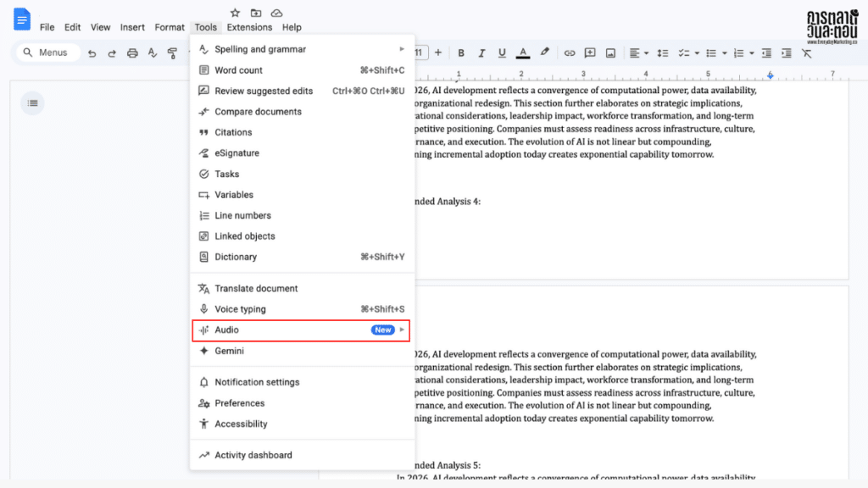Screen dimensions: 868x488
Task: Click the Google Docs home icon
Action: pyautogui.click(x=21, y=19)
